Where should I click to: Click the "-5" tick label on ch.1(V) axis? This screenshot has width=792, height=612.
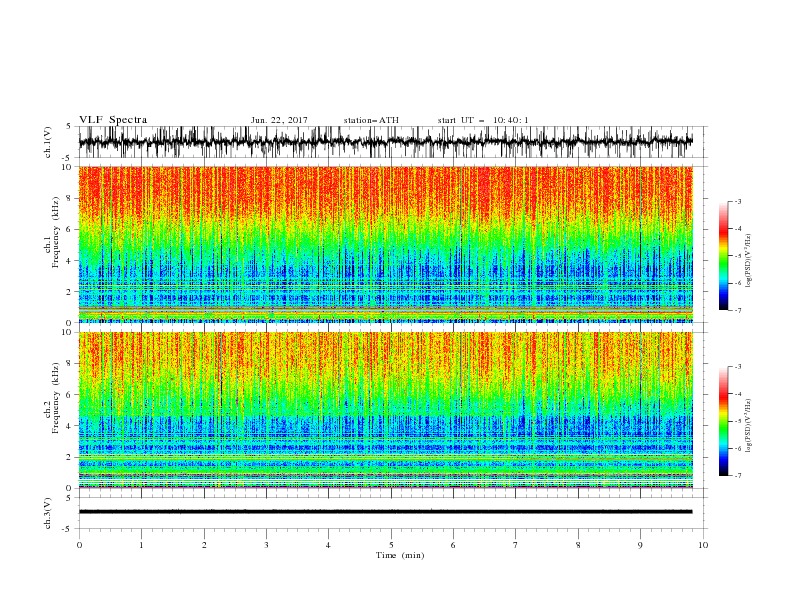[x=68, y=158]
